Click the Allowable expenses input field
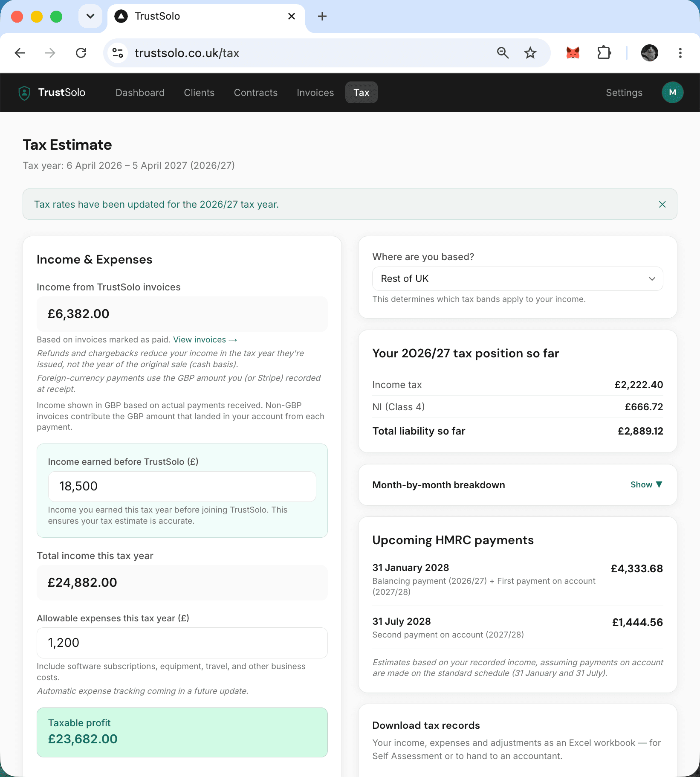Screen dimensions: 700x777 [182, 643]
